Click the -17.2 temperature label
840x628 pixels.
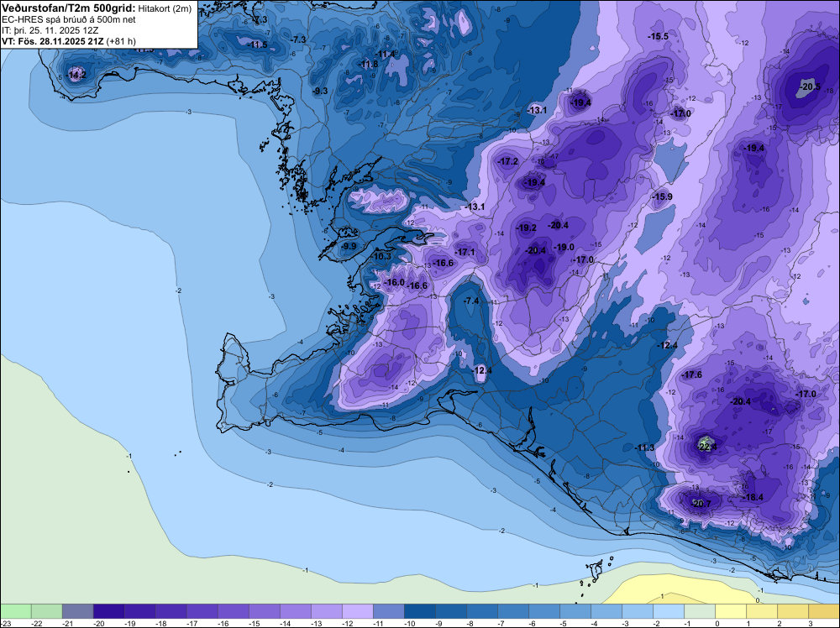click(x=508, y=161)
